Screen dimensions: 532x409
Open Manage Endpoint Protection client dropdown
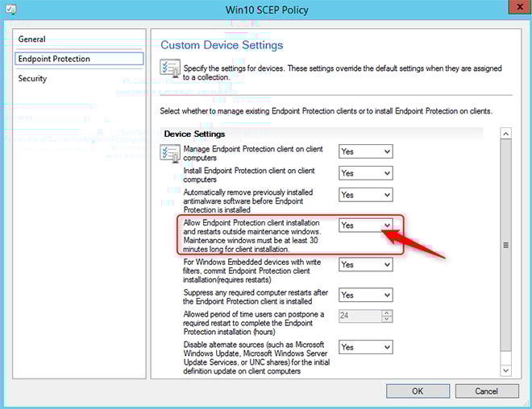point(365,151)
